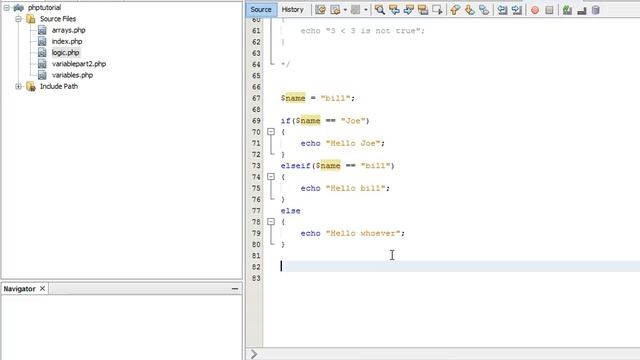This screenshot has width=640, height=360.
Task: Expand the Include Path node
Action: click(x=18, y=87)
